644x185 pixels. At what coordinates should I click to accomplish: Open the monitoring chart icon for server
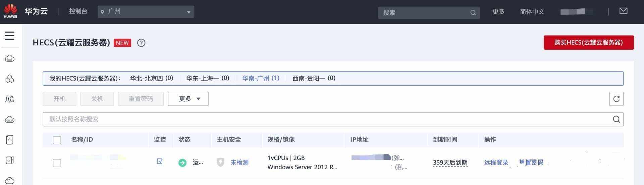point(160,161)
